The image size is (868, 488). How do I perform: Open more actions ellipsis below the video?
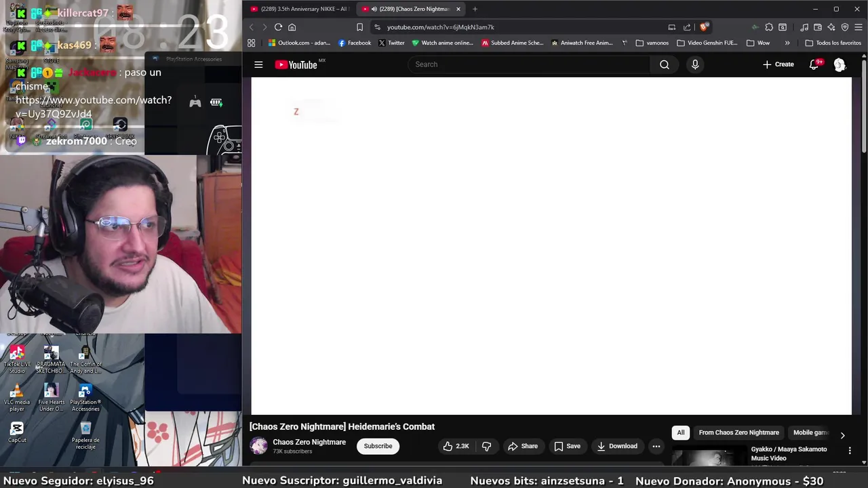tap(656, 446)
